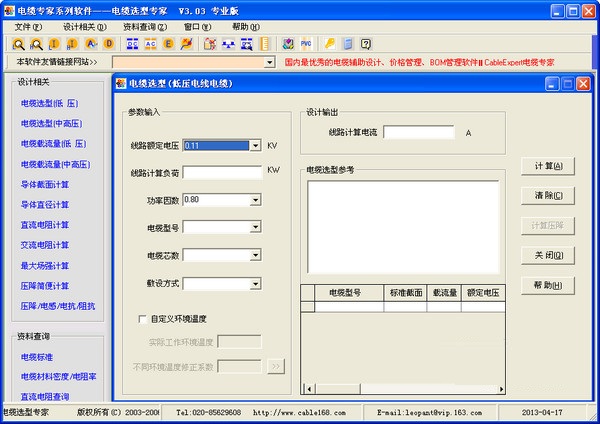Open 电缆材料密度/电阻率 reference link
600x424 pixels.
[59, 377]
